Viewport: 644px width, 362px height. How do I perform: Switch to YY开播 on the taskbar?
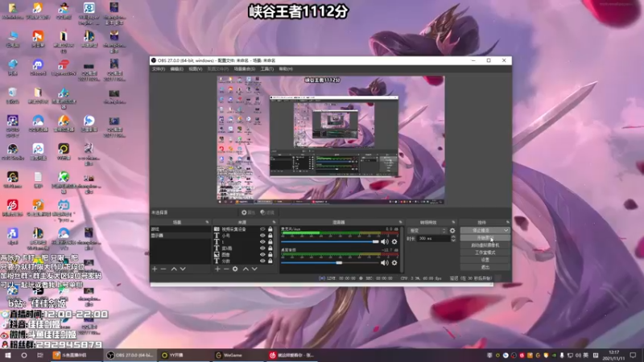[184, 355]
